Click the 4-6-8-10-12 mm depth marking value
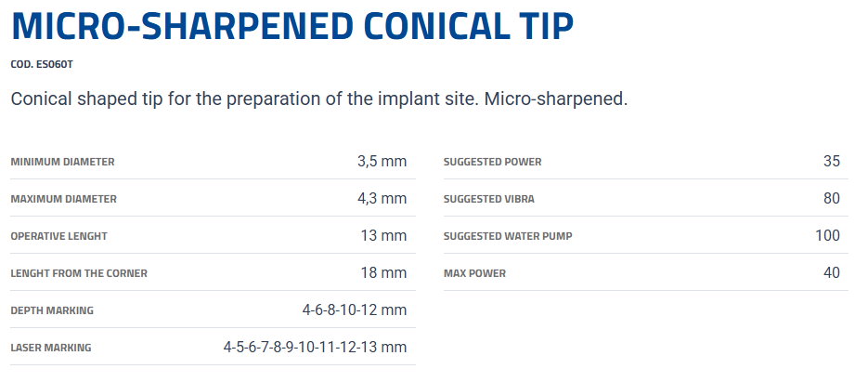Image resolution: width=868 pixels, height=382 pixels. click(354, 310)
